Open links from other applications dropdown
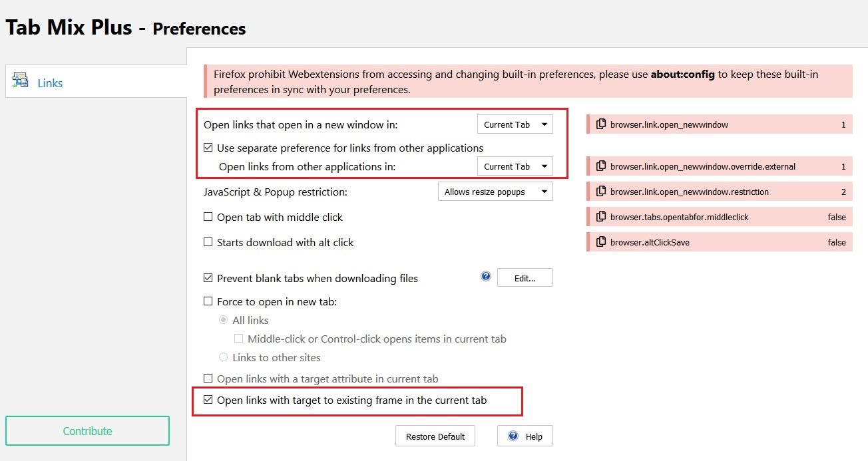This screenshot has height=461, width=868. (x=515, y=166)
